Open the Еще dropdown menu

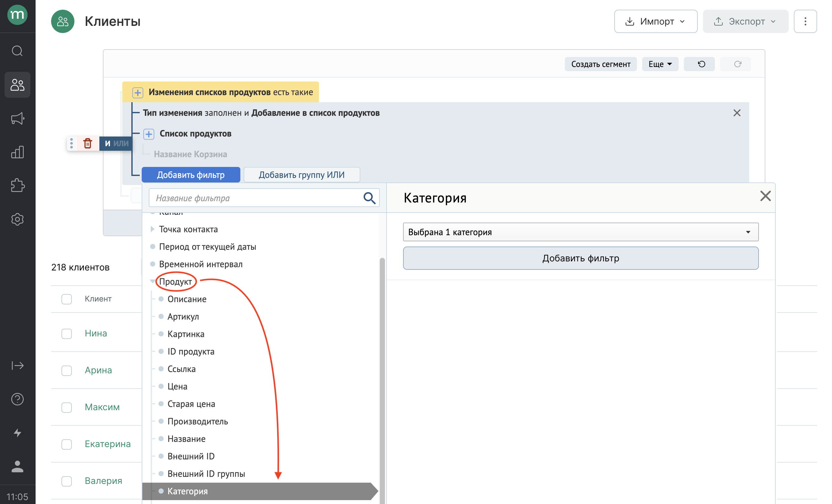pyautogui.click(x=660, y=64)
